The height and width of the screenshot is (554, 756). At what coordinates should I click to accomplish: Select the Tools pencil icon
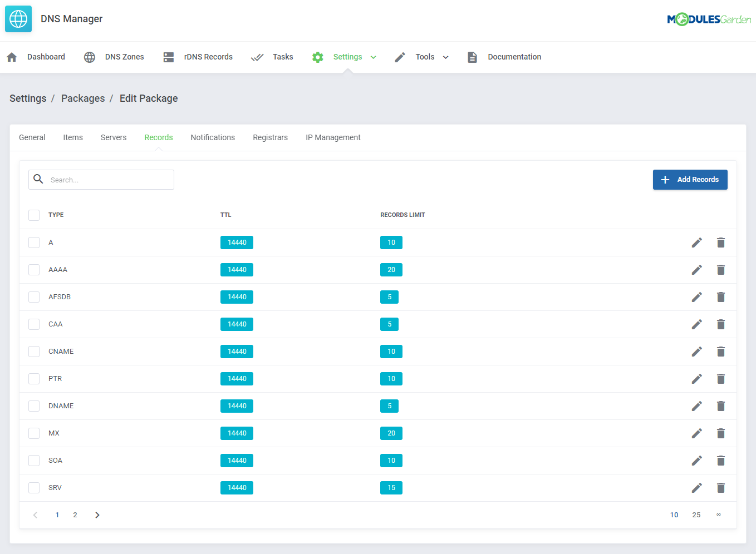[x=399, y=56]
